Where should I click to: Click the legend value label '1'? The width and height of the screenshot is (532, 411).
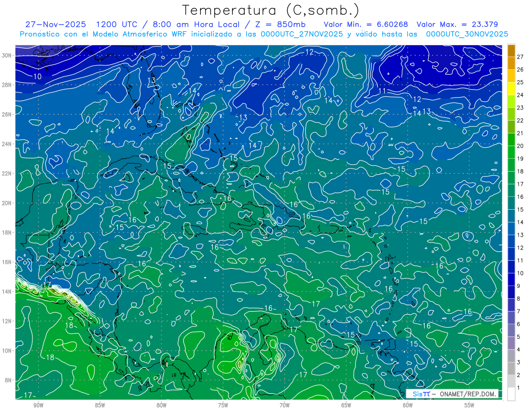[x=519, y=388]
